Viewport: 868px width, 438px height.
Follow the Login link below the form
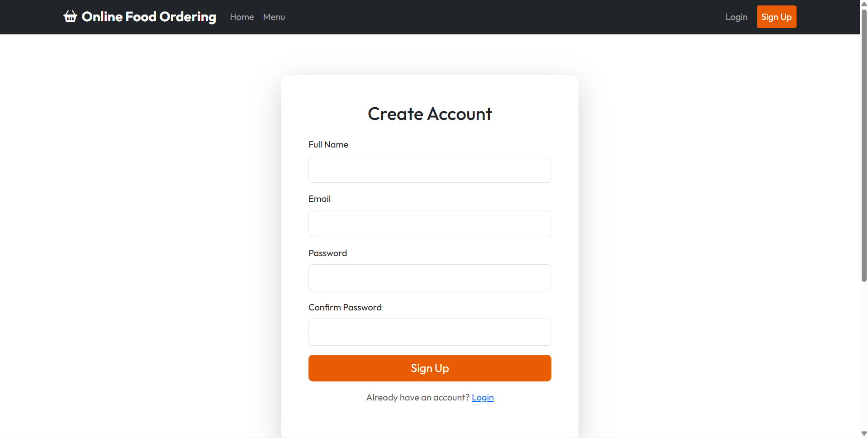(483, 397)
